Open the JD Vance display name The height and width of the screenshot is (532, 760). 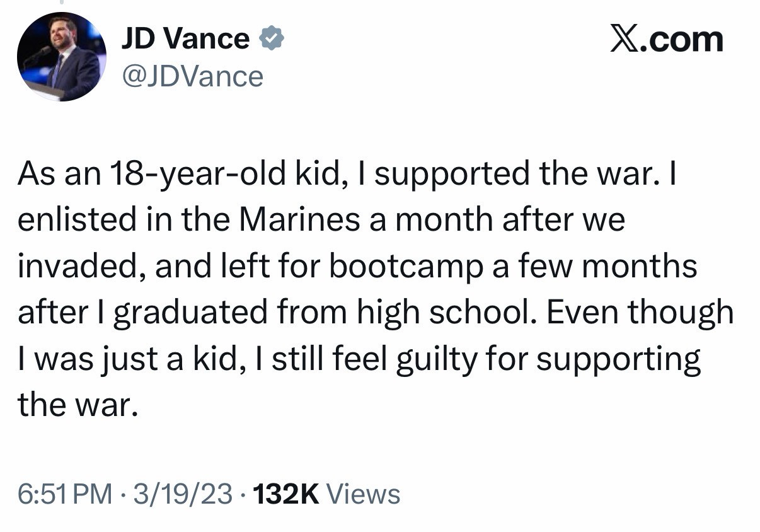click(185, 39)
